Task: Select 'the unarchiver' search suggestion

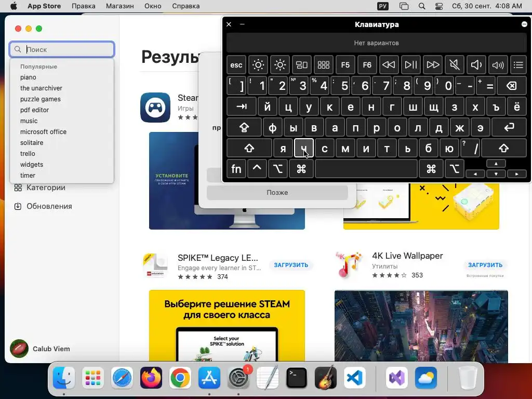Action: [41, 88]
